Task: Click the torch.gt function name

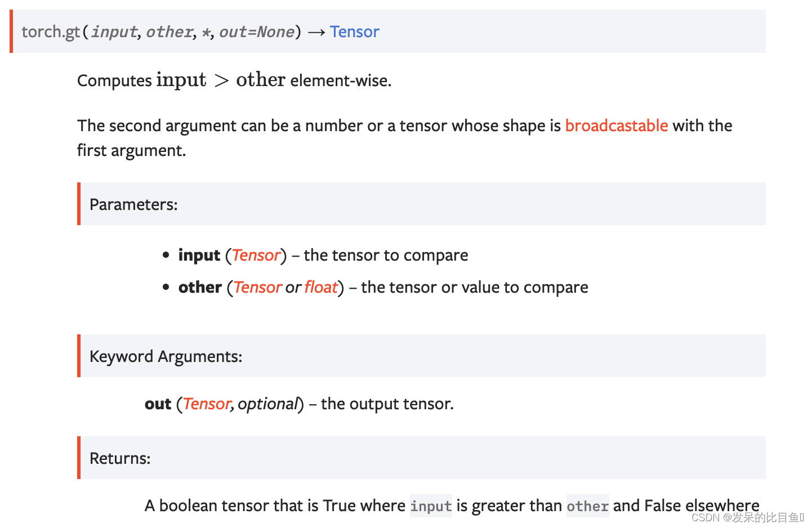Action: pos(51,32)
